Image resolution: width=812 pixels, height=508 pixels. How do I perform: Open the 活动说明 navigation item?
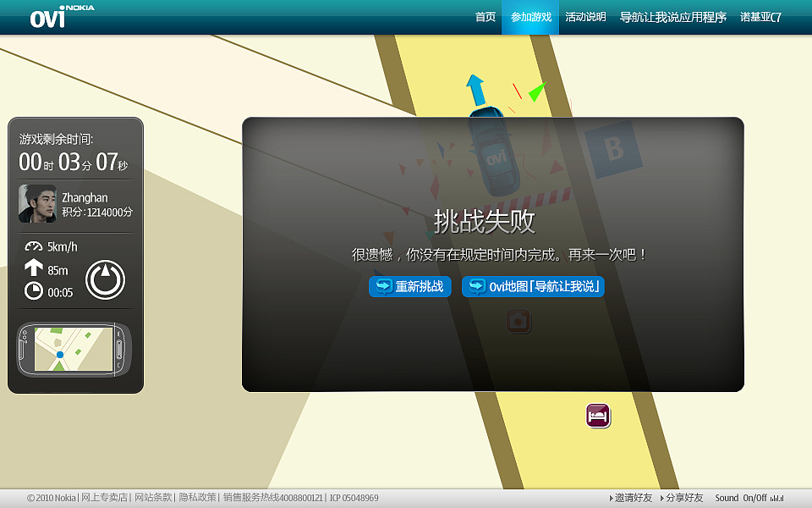coord(584,16)
